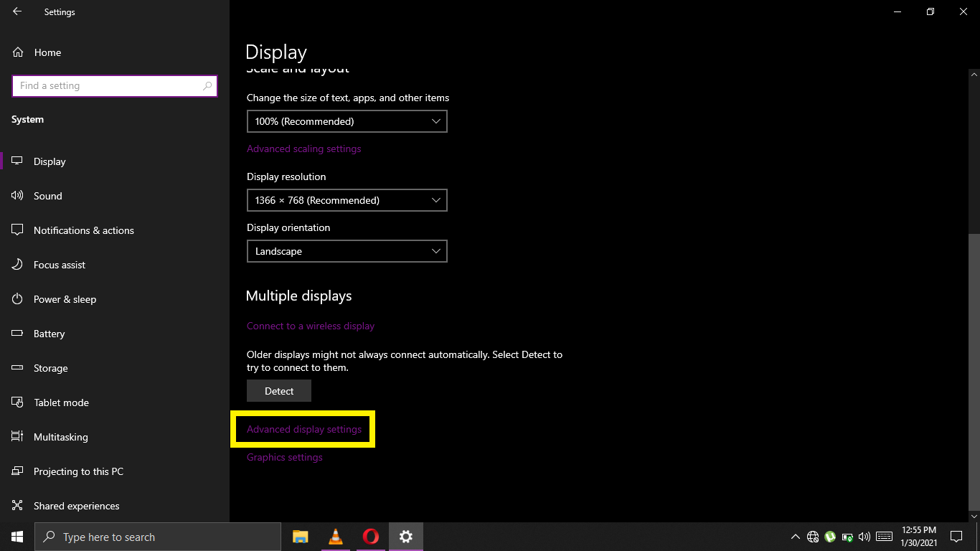The width and height of the screenshot is (980, 551).
Task: Open the text size scaling dropdown
Action: 347,121
